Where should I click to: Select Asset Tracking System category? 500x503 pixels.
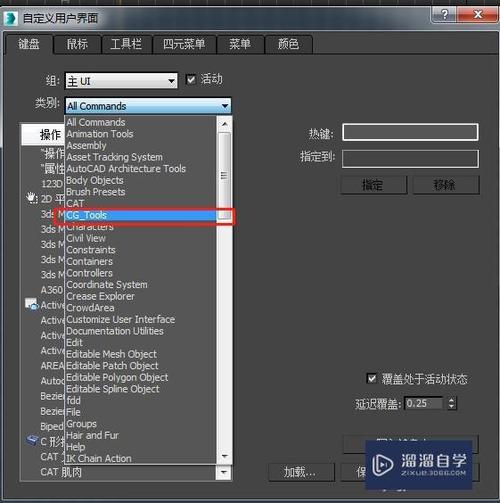(x=114, y=157)
